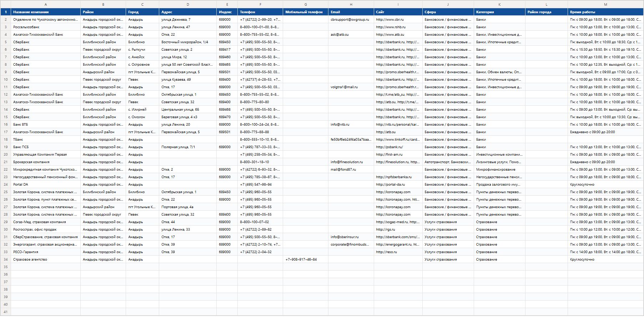Viewport: 644px width, 322px height.
Task: Select the http://psbank.ru/ site cell
Action: point(398,147)
